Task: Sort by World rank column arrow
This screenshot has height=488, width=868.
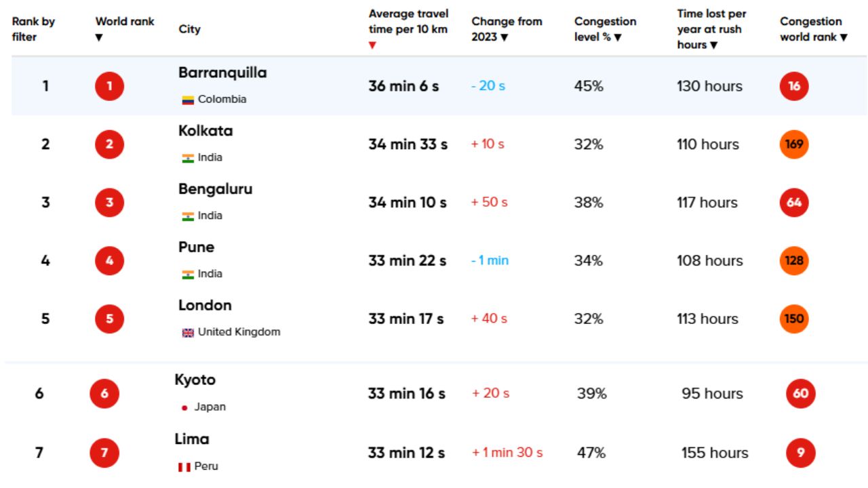Action: [x=99, y=38]
